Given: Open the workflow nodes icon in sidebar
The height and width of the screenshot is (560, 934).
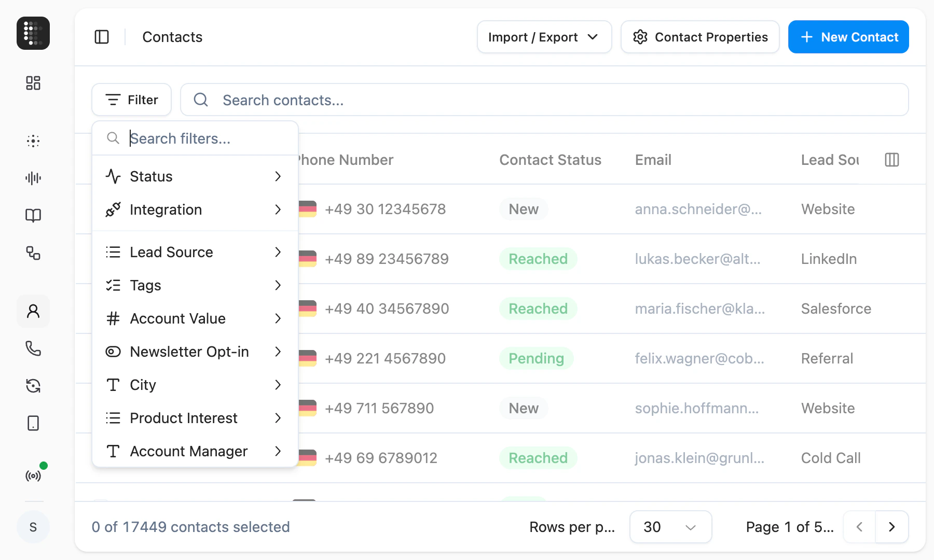Looking at the screenshot, I should (33, 253).
